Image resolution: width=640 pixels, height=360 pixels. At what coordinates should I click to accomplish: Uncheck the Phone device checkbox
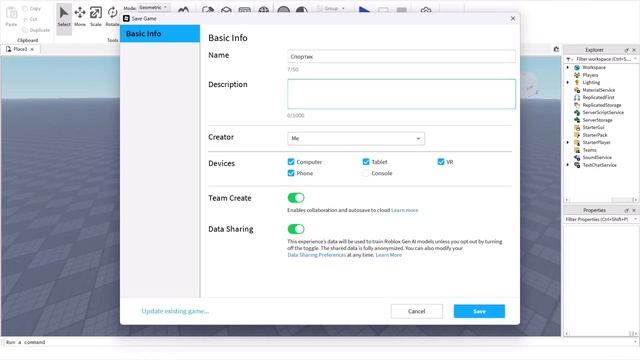click(291, 173)
